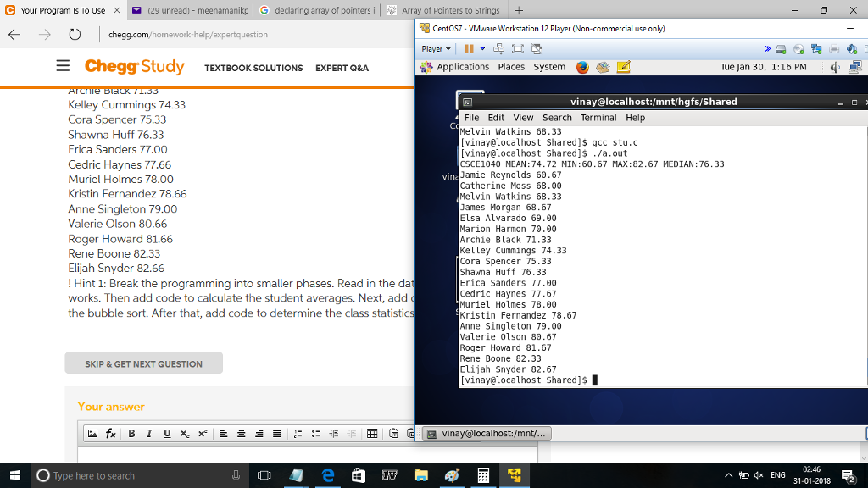Toggle underline formatting in the answer editor

click(x=167, y=433)
